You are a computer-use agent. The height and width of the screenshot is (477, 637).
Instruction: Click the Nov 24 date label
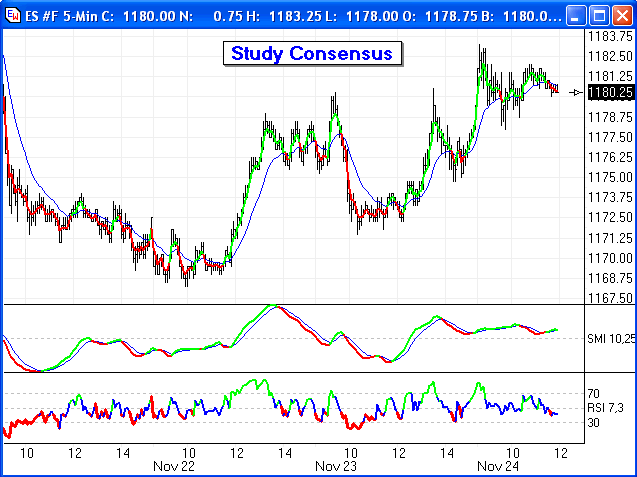496,466
